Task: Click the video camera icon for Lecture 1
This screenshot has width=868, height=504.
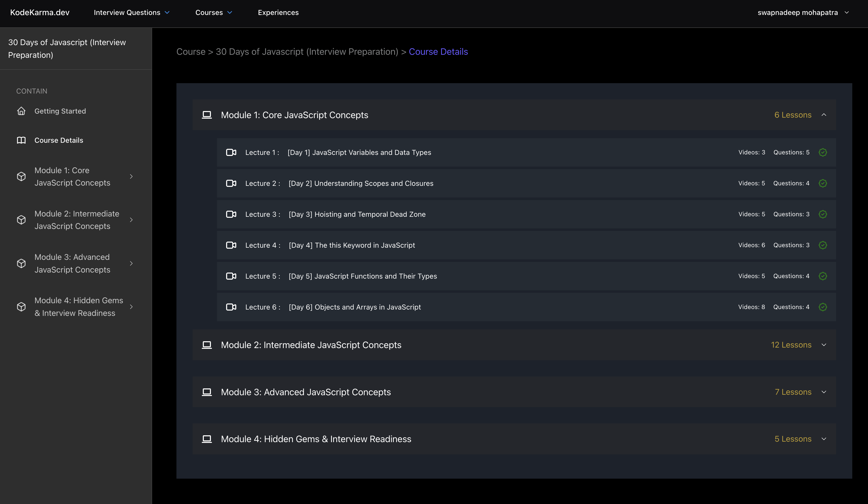Action: [231, 152]
